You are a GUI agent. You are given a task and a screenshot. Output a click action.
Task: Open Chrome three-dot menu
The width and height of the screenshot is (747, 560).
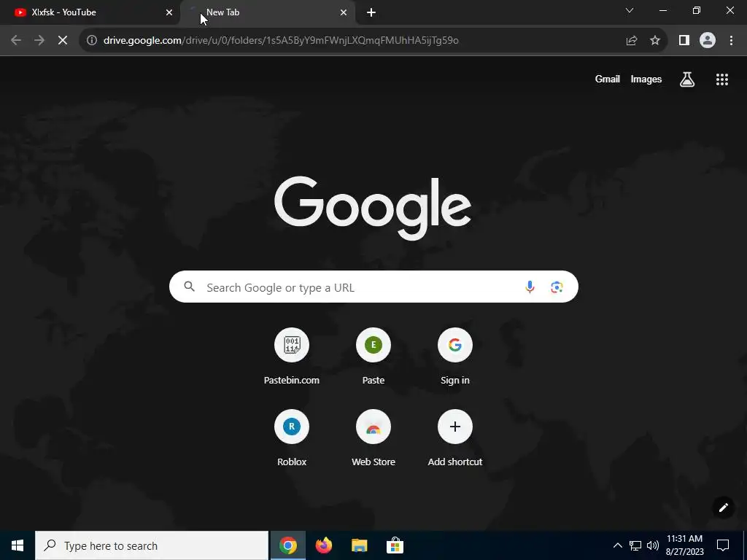[x=731, y=41]
